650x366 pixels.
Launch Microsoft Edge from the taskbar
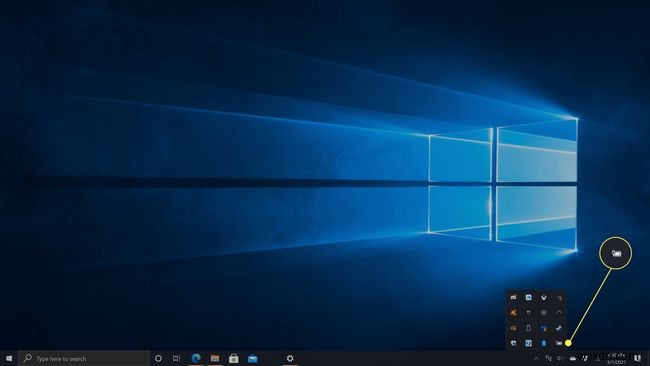(196, 358)
